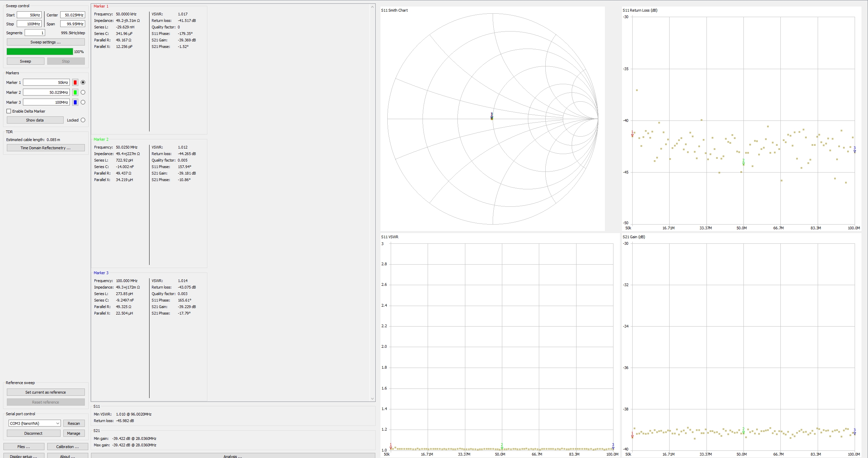Viewport: 868px width, 458px height.
Task: Click the Center frequency field
Action: pyautogui.click(x=73, y=15)
